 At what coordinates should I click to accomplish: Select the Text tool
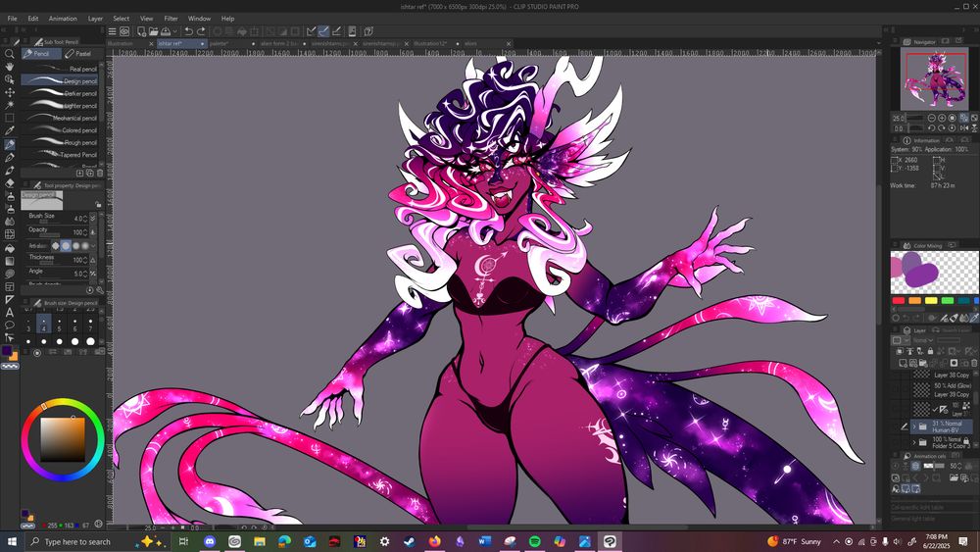(10, 313)
